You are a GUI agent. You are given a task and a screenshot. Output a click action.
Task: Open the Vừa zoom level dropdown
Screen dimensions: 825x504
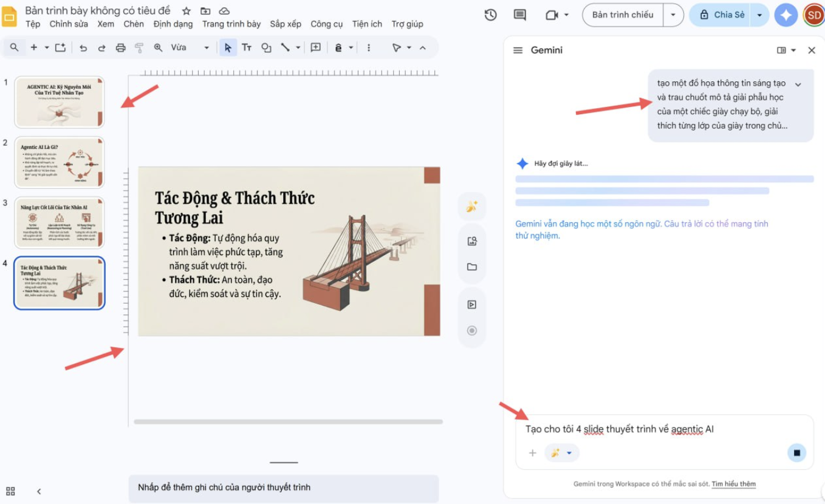pos(205,47)
